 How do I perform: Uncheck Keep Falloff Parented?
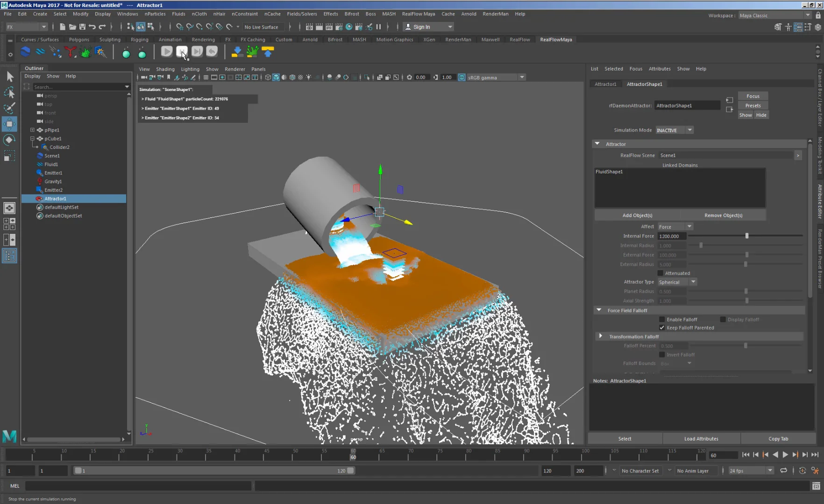662,328
